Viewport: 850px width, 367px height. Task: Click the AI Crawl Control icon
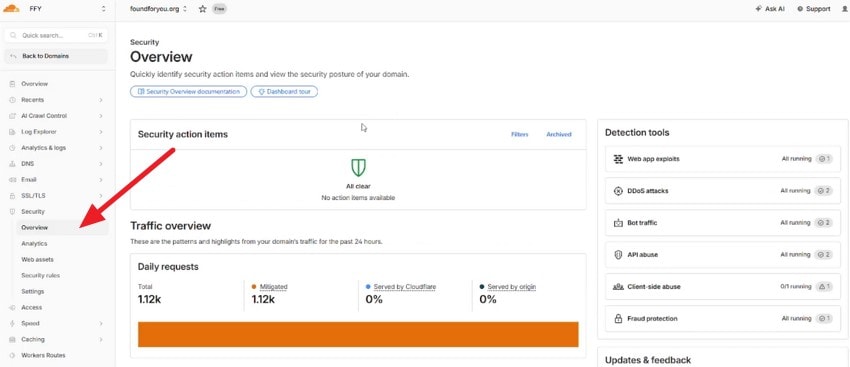(x=12, y=116)
